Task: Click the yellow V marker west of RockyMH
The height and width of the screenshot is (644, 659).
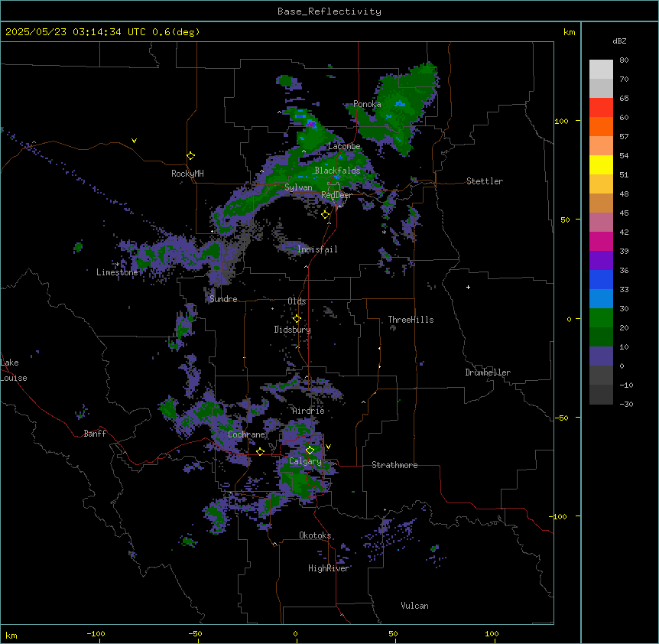Action: tap(134, 141)
